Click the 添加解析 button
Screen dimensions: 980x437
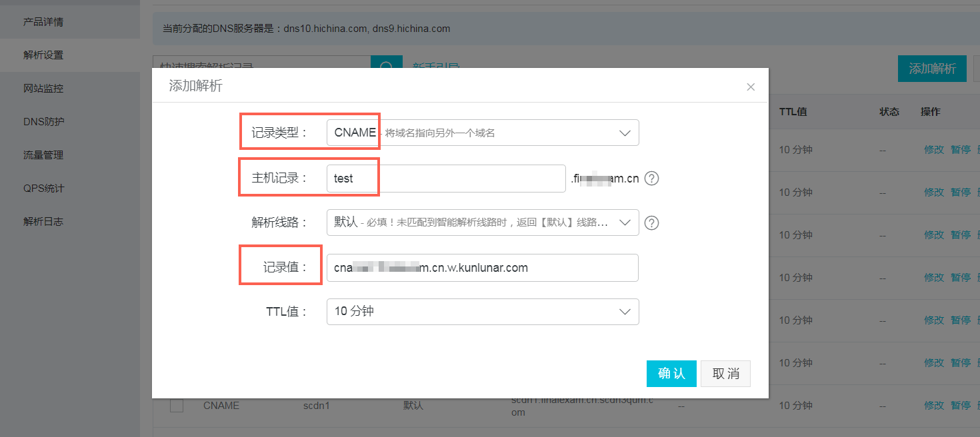[x=932, y=69]
